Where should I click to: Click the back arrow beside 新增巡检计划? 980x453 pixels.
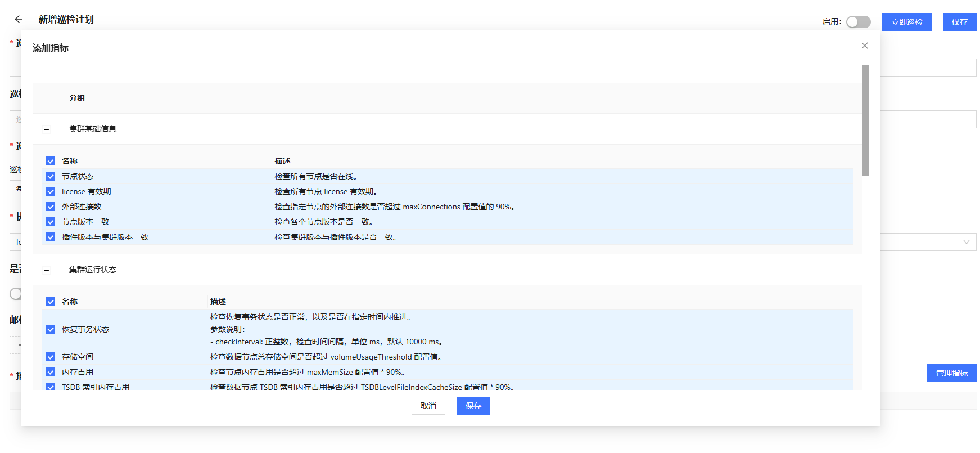19,19
